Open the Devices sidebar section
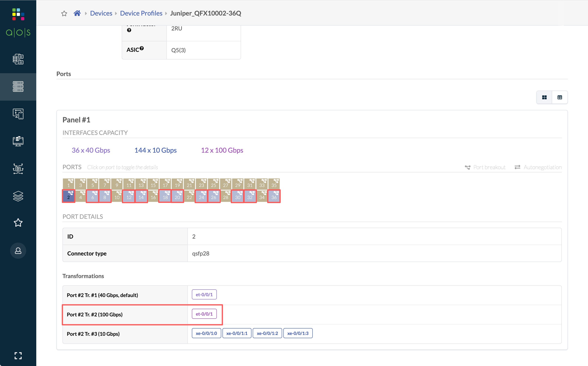The height and width of the screenshot is (366, 588). click(x=18, y=87)
